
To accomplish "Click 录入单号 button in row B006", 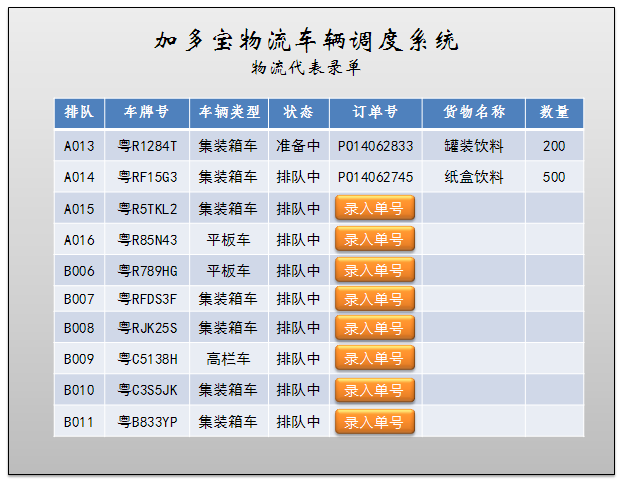I will pos(375,270).
